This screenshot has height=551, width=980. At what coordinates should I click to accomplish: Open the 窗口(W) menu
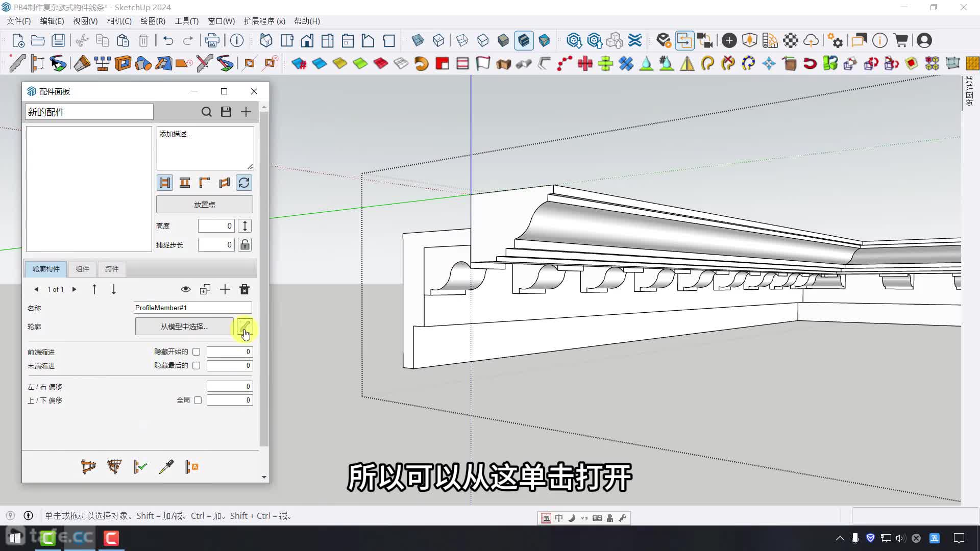pos(221,21)
